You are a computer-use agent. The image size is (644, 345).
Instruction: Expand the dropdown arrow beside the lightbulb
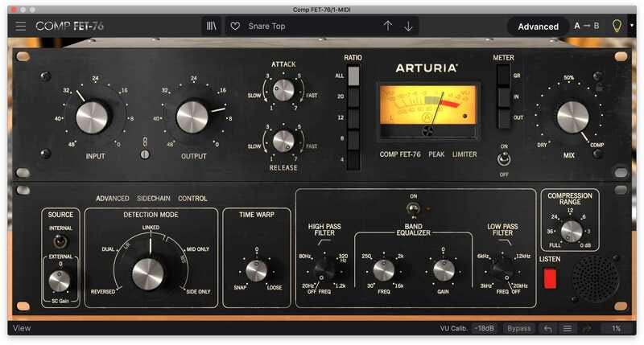(x=633, y=27)
